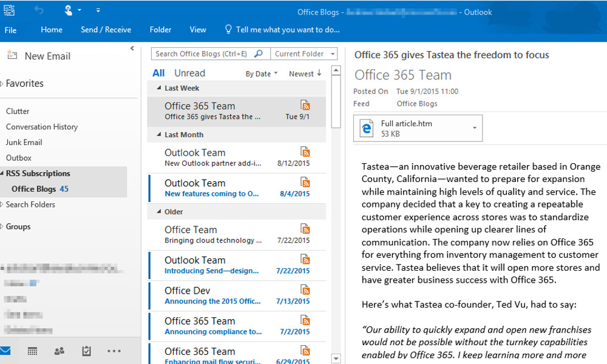Image resolution: width=607 pixels, height=364 pixels.
Task: Open the View ribbon tab
Action: click(198, 30)
